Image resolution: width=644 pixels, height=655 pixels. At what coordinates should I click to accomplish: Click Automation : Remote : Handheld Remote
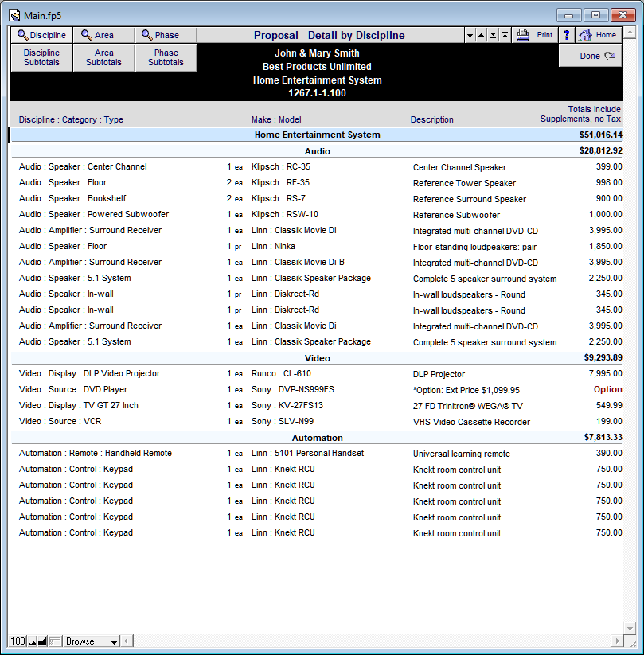tap(96, 453)
